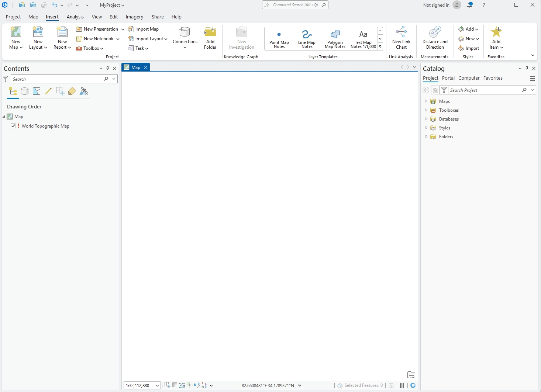Click the Import Map button
The height and width of the screenshot is (392, 541).
coord(144,29)
